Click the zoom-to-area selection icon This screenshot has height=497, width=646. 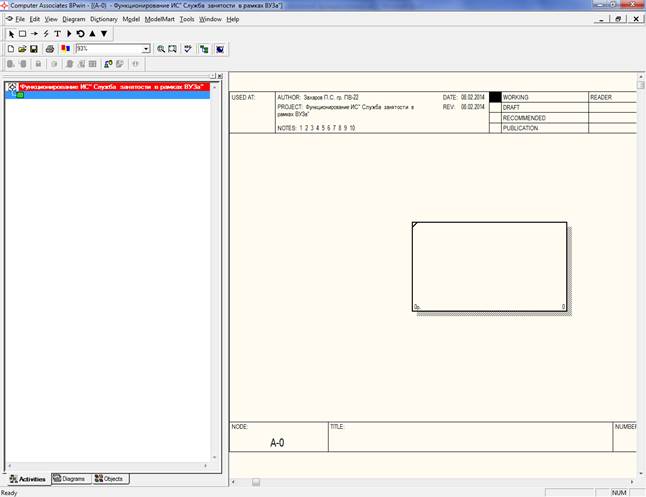[172, 49]
